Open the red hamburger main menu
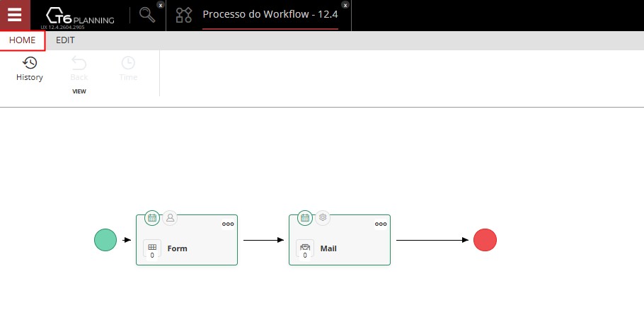 tap(15, 15)
